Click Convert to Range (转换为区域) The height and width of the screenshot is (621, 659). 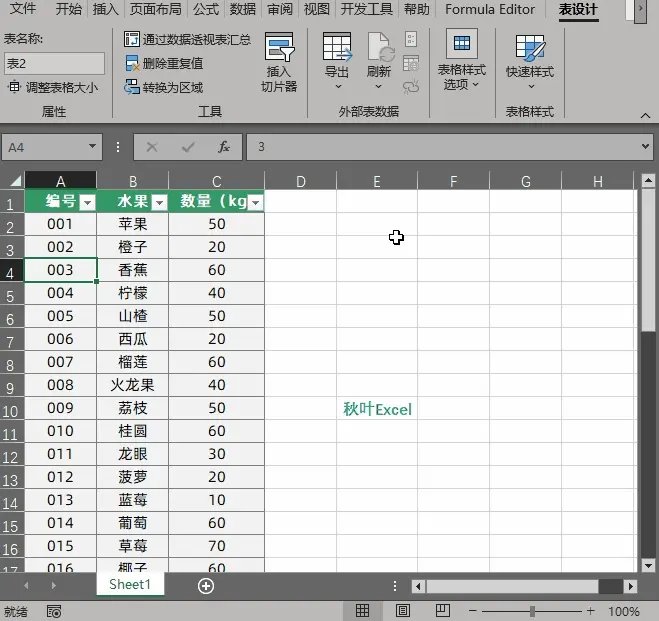click(x=164, y=87)
